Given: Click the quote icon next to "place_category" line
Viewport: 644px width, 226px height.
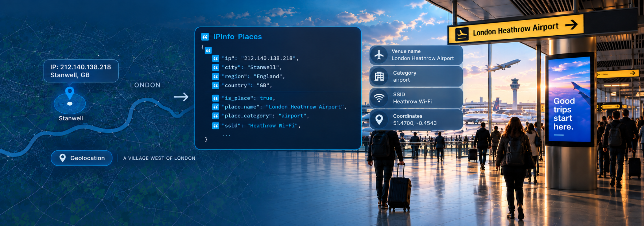Looking at the screenshot, I should tap(216, 116).
